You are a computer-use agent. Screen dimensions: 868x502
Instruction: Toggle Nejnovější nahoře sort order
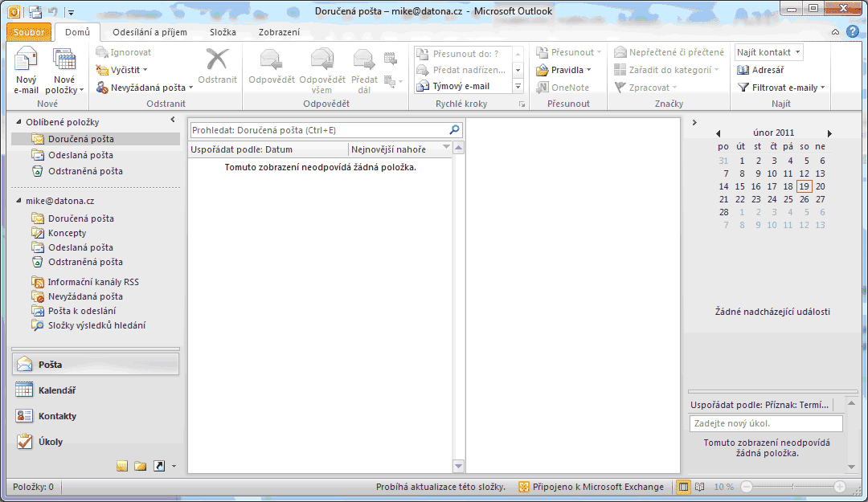(399, 149)
